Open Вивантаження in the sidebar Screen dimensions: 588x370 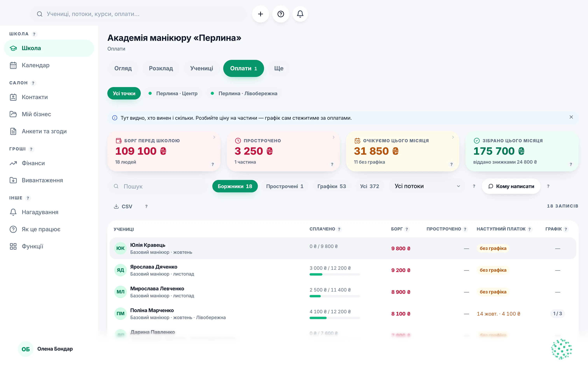click(x=49, y=180)
